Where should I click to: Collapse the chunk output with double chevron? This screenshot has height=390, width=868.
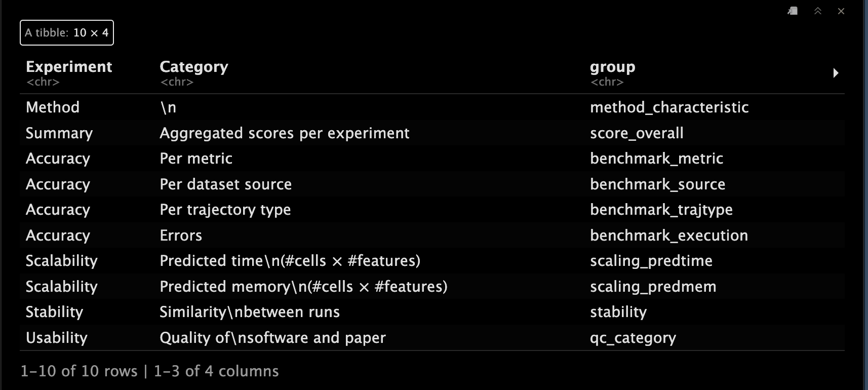tap(817, 11)
